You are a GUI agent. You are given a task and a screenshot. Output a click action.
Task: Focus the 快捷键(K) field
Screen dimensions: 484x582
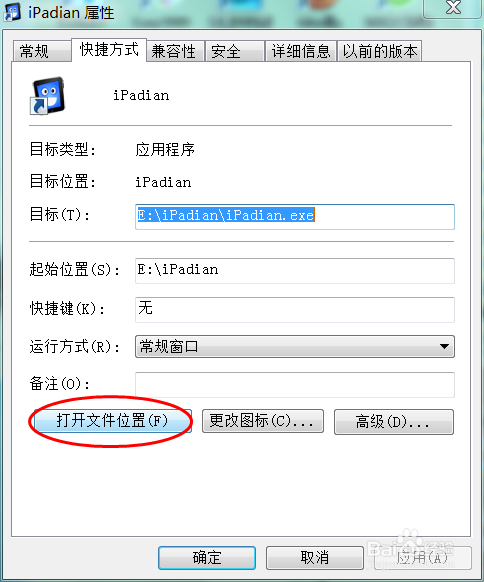[x=295, y=310]
